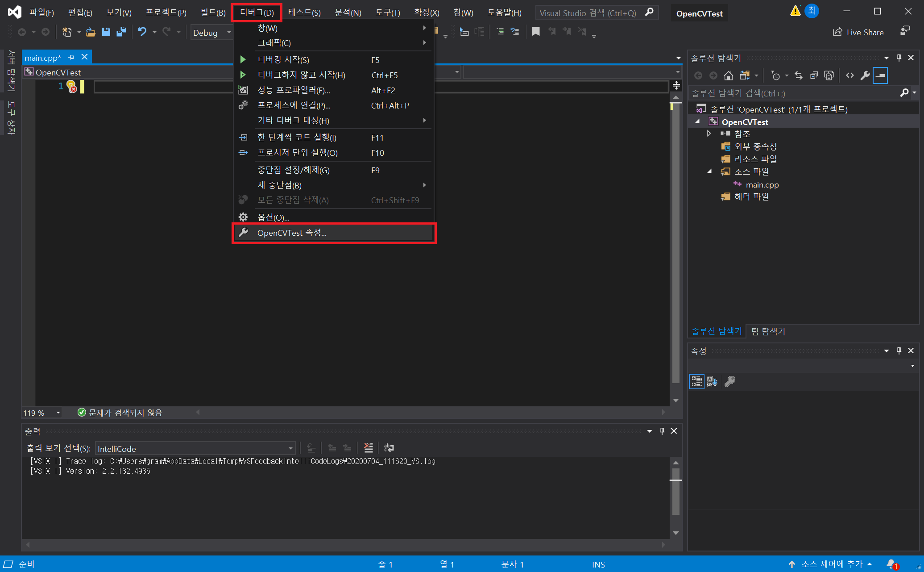Viewport: 924px width, 572px height.
Task: Switch to 팀 탐색기 tab
Action: (768, 331)
